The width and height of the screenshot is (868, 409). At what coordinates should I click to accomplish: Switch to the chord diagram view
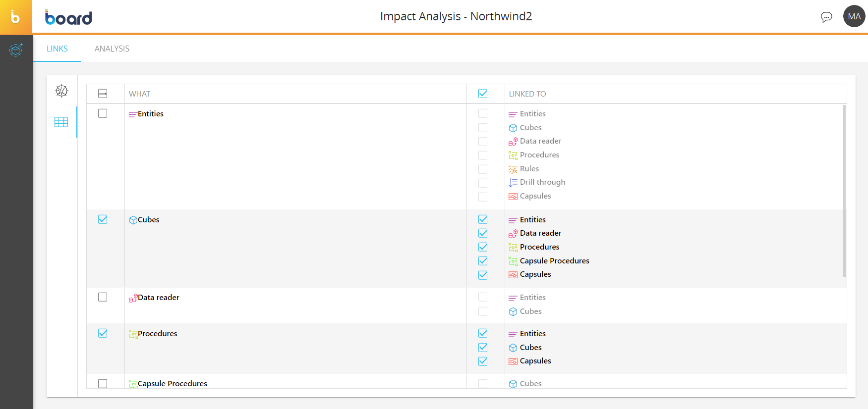[61, 91]
